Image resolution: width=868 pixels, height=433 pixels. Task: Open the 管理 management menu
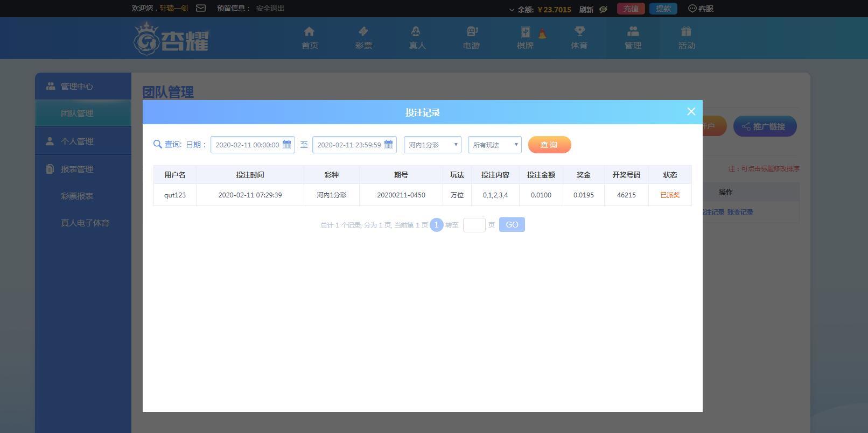coord(633,38)
